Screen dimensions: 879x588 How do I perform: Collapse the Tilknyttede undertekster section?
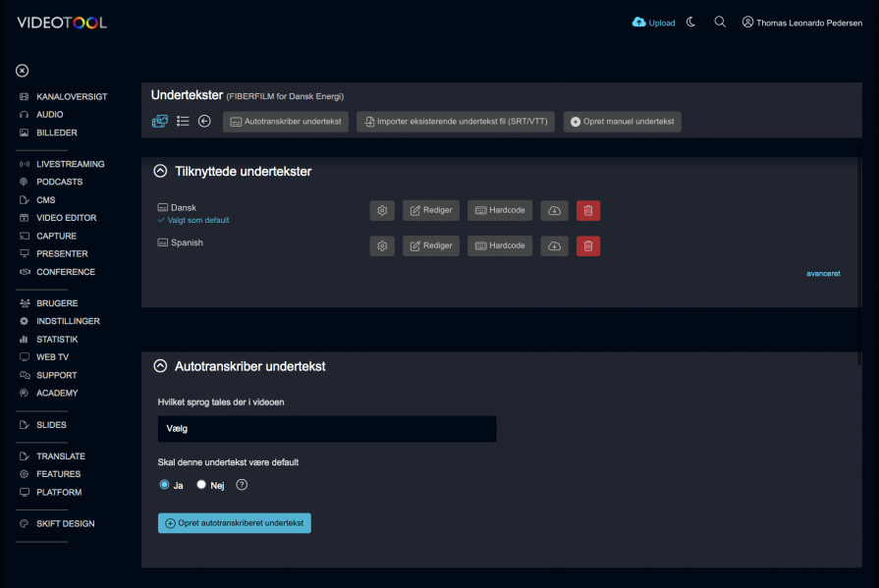pos(160,171)
